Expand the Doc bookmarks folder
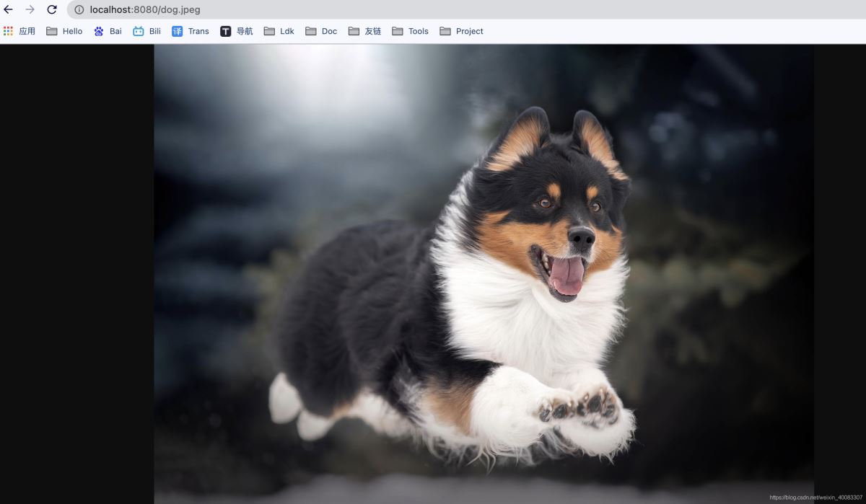 point(321,31)
